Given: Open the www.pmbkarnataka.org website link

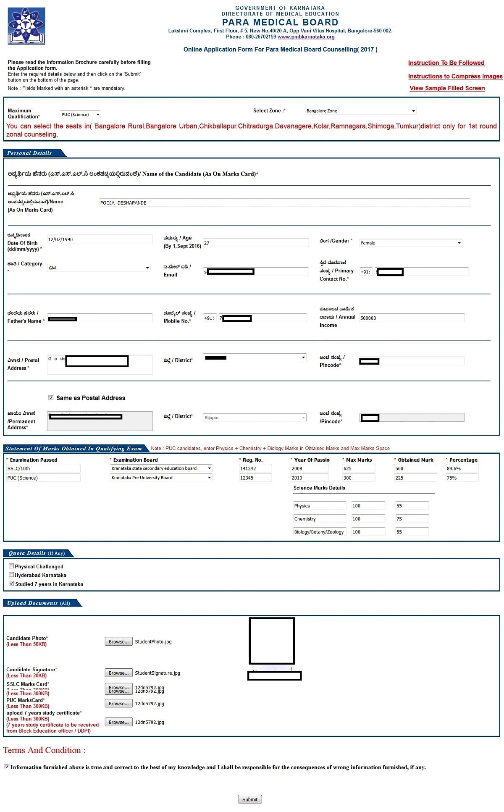Looking at the screenshot, I should tap(306, 37).
